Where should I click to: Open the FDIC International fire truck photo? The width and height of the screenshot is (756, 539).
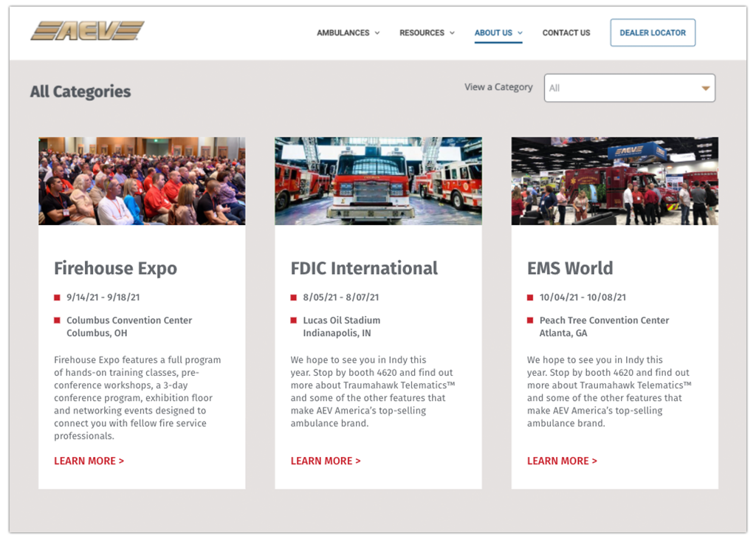click(x=379, y=181)
